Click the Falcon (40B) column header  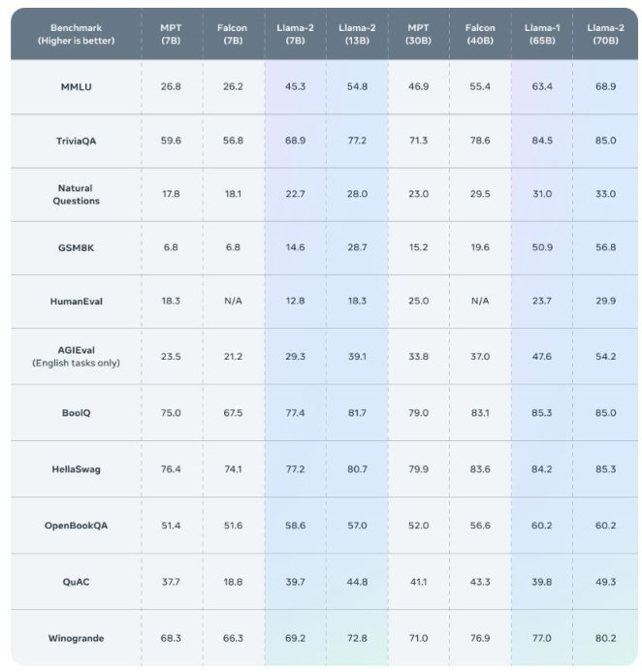(479, 35)
